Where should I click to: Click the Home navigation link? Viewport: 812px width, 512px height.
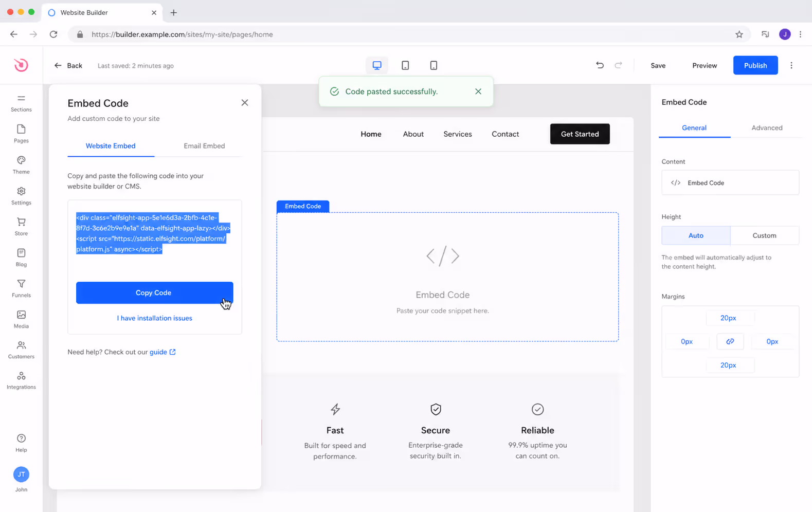click(x=371, y=134)
